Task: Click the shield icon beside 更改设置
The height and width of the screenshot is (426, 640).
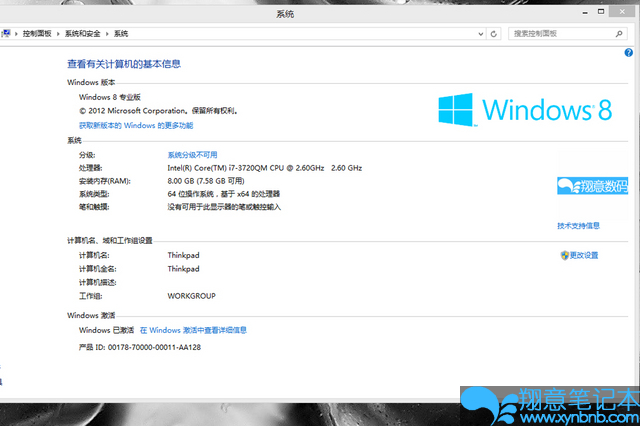Action: (x=564, y=255)
